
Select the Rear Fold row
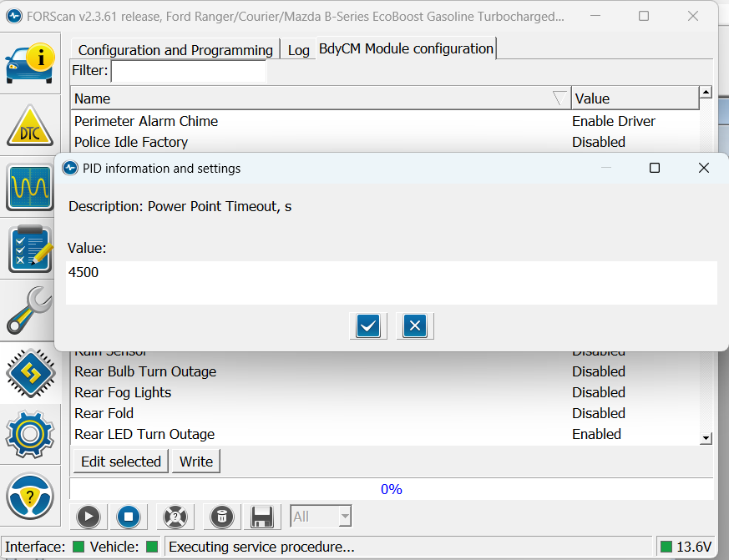(x=385, y=414)
